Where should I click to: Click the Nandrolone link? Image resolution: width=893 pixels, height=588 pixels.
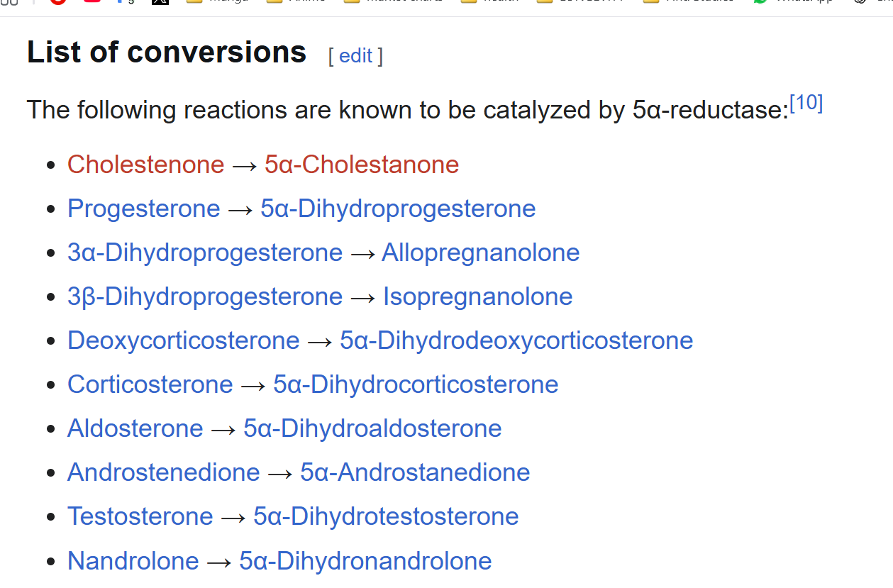133,561
